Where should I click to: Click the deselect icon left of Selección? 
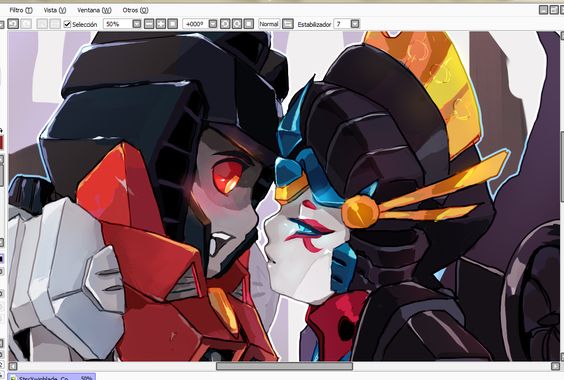[42, 24]
